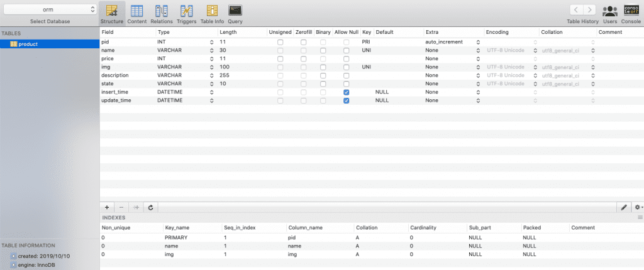Image resolution: width=644 pixels, height=270 pixels.
Task: Change Type of insert_time field
Action: click(x=211, y=92)
